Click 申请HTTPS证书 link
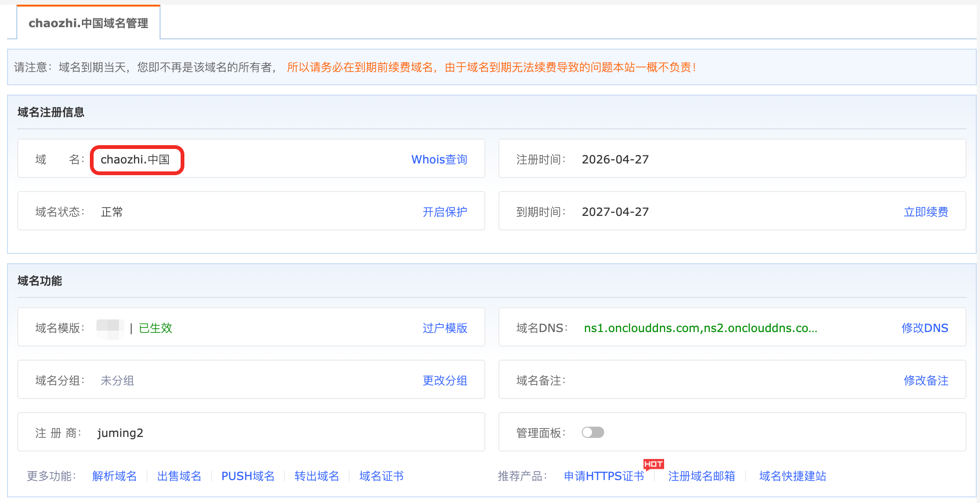980x503 pixels. click(x=604, y=476)
